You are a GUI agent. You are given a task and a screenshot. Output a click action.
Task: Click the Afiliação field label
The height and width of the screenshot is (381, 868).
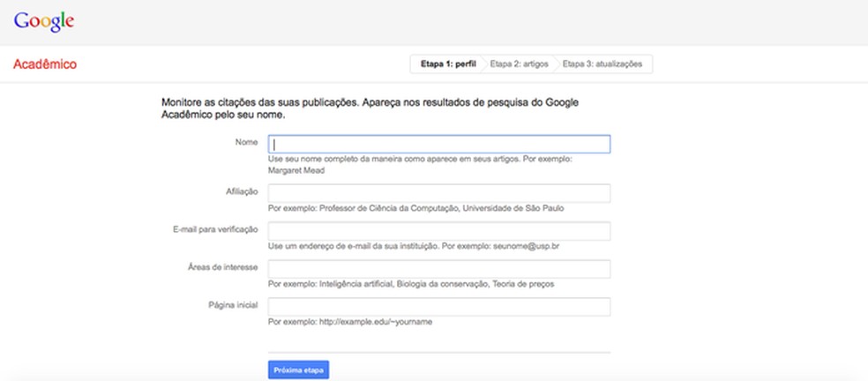click(x=242, y=190)
